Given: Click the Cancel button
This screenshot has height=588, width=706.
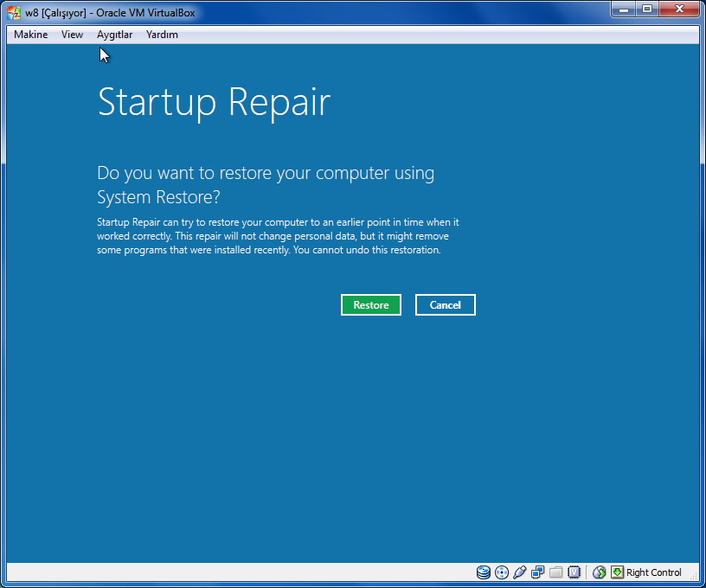Looking at the screenshot, I should [445, 304].
